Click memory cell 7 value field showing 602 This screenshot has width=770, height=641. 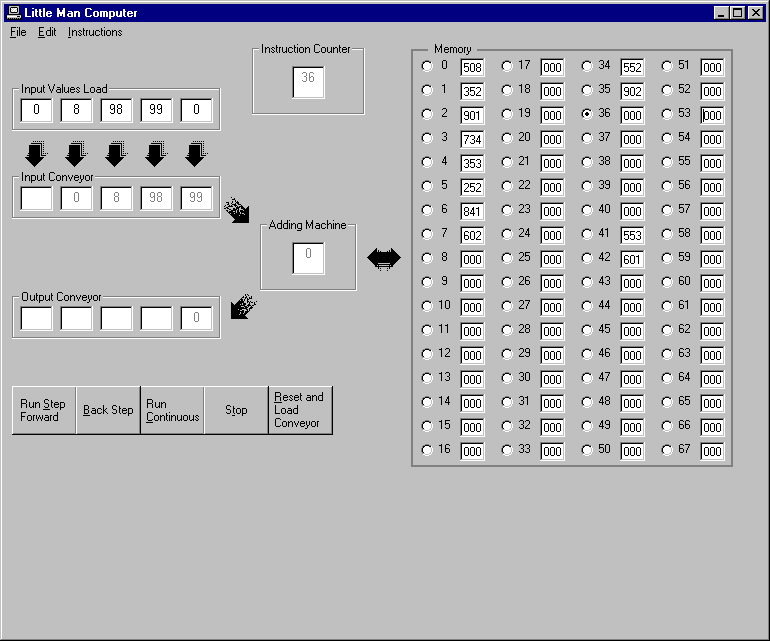472,235
